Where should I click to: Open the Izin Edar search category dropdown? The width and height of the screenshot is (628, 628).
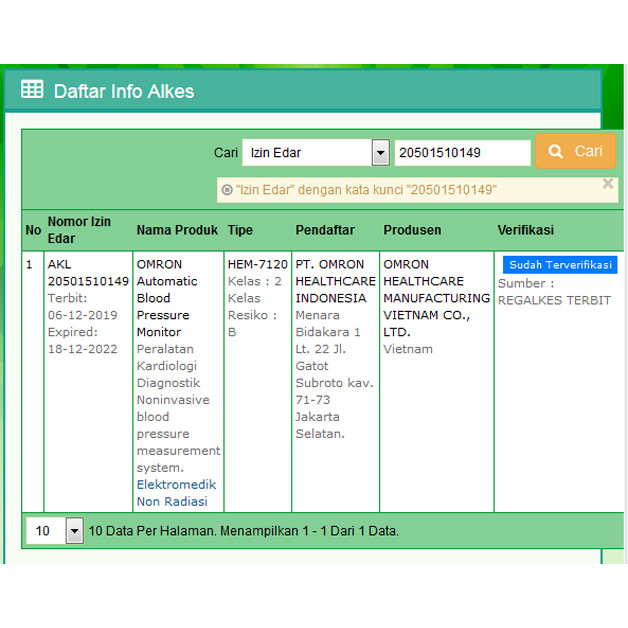tap(380, 153)
